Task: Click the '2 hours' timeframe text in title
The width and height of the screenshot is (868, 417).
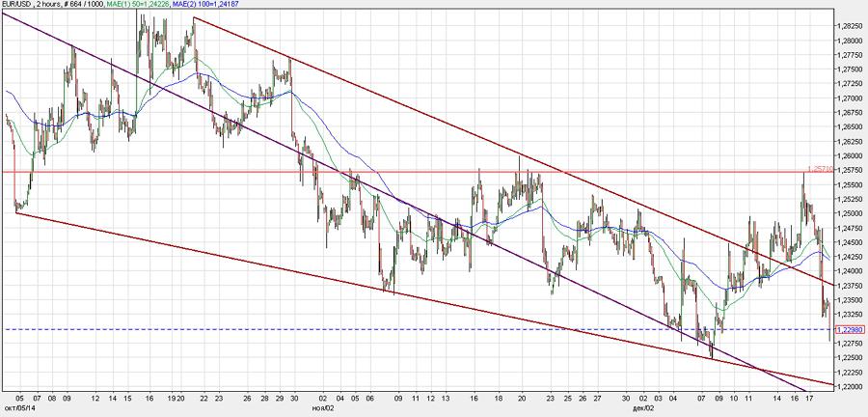Action: click(49, 4)
